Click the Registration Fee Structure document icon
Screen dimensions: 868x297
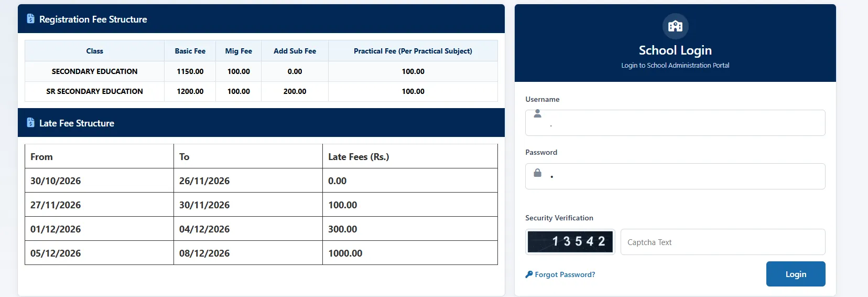coord(30,19)
